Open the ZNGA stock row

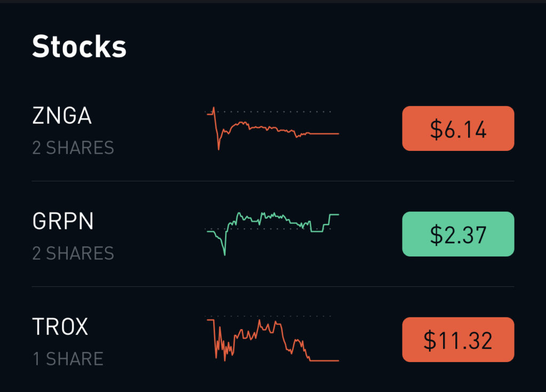coord(273,129)
